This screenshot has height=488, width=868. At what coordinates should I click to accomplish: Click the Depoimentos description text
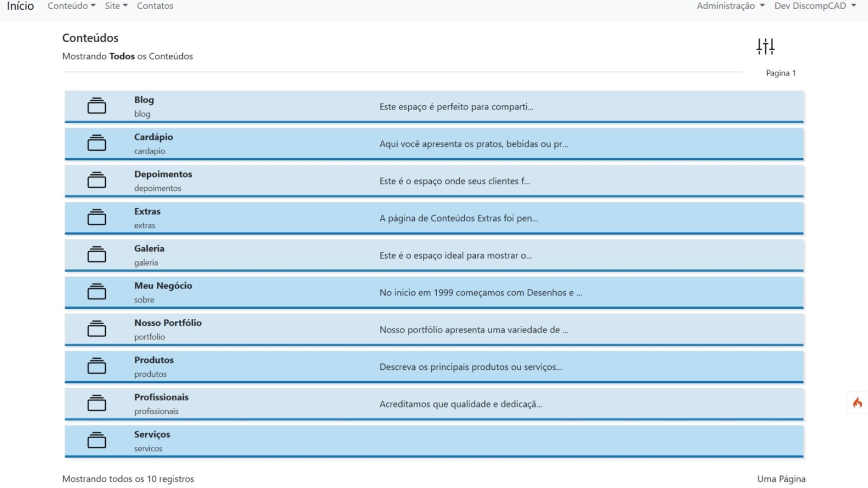tap(455, 181)
